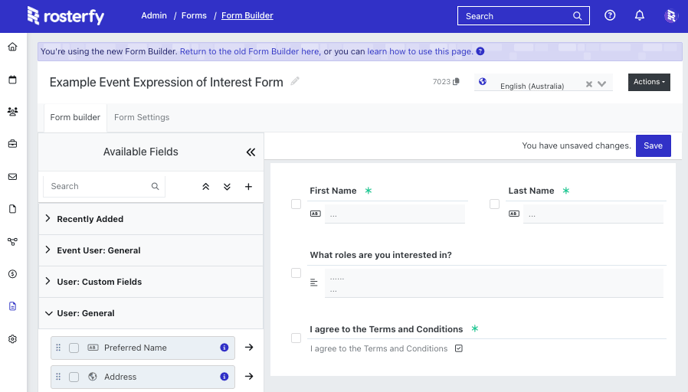The image size is (688, 392).
Task: Add Preferred Name to form with arrow
Action: pyautogui.click(x=249, y=347)
